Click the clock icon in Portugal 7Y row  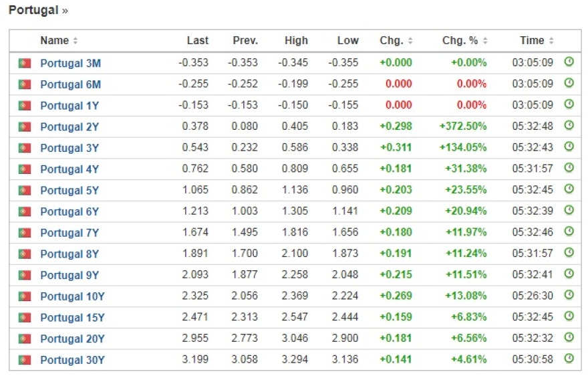tap(569, 232)
